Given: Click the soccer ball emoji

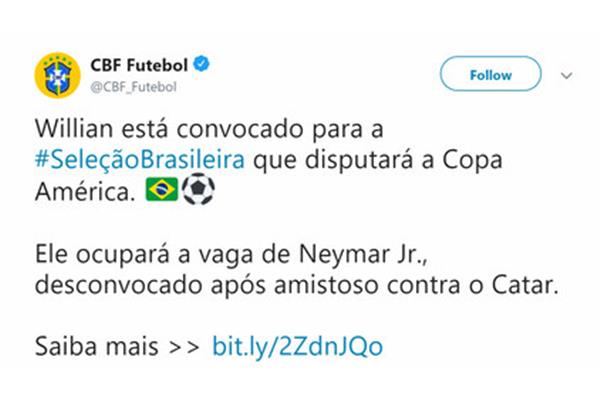Looking at the screenshot, I should (198, 189).
